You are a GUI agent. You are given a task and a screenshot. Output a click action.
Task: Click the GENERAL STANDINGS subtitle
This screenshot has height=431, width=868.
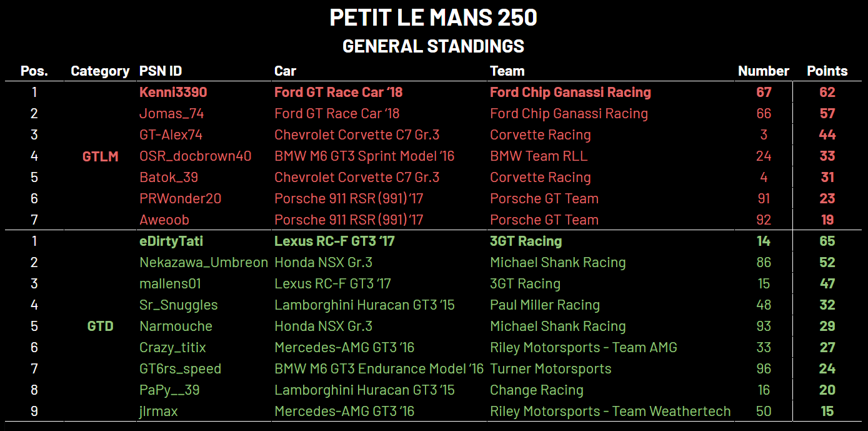[x=434, y=46]
